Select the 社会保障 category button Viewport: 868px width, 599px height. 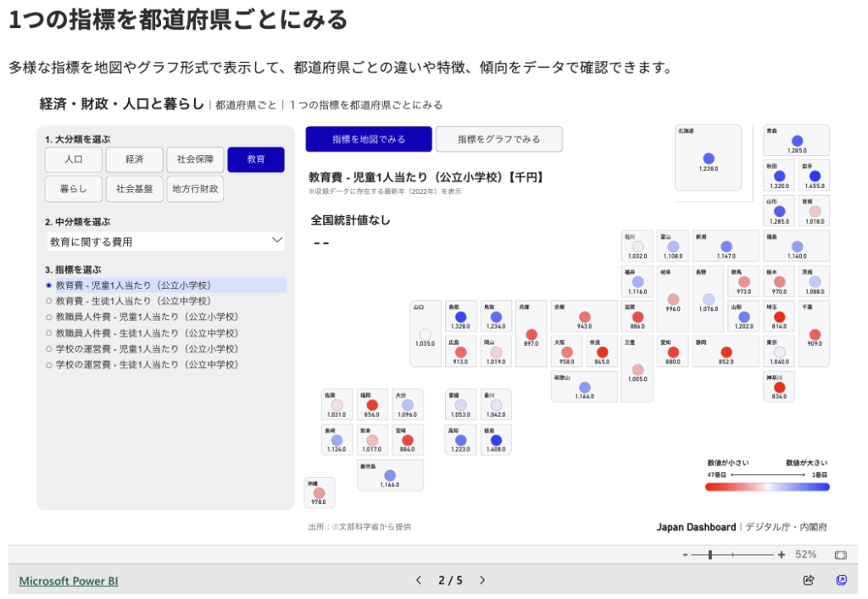click(x=195, y=159)
